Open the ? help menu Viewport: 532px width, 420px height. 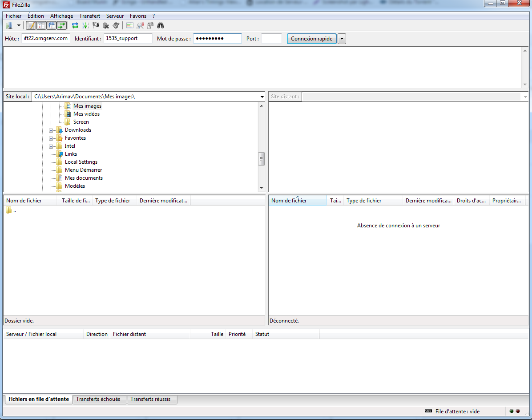(x=154, y=16)
